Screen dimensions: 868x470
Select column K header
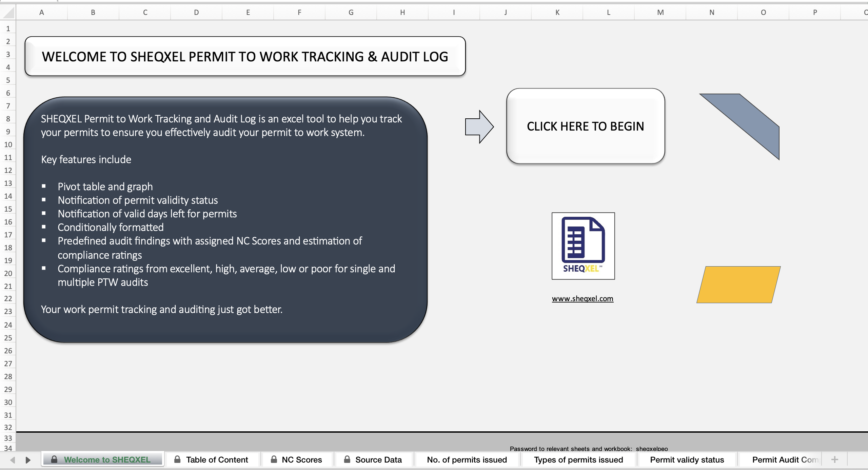(557, 13)
